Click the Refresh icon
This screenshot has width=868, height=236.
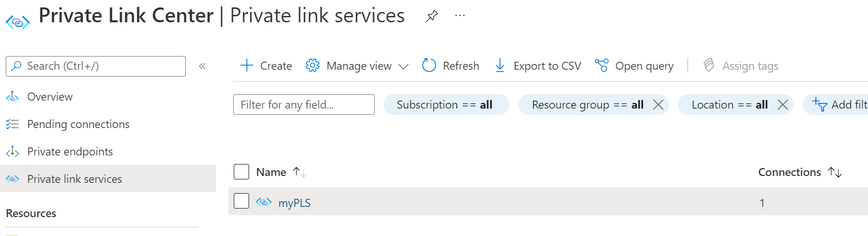click(429, 66)
